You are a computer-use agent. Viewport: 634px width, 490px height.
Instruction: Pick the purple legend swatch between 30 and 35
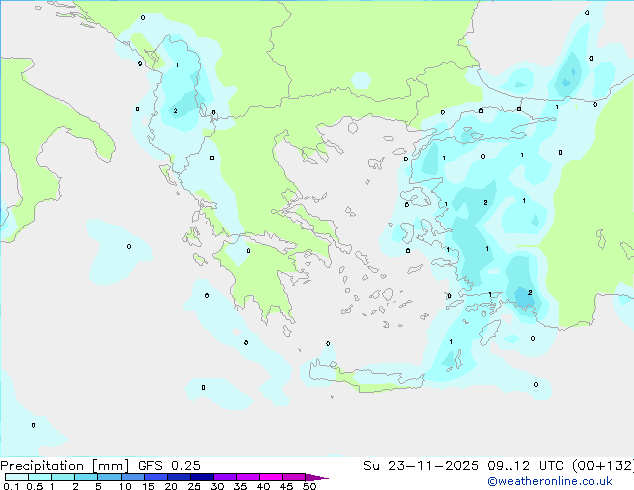[x=224, y=477]
